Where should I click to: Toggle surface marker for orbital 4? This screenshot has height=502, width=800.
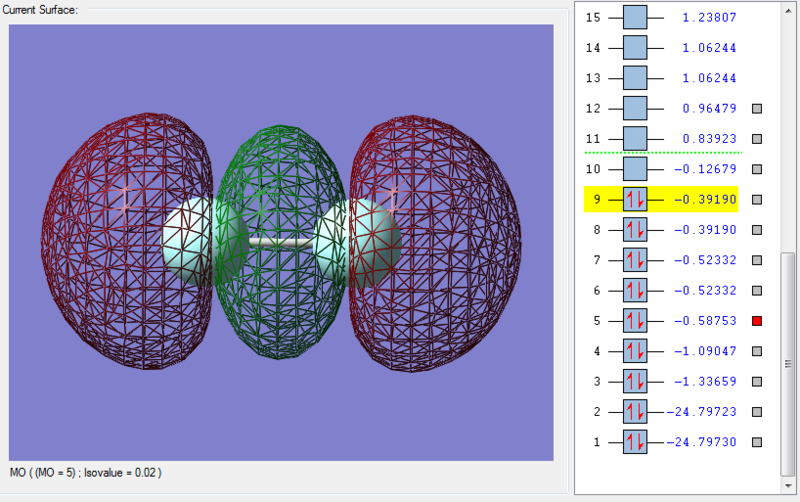757,351
